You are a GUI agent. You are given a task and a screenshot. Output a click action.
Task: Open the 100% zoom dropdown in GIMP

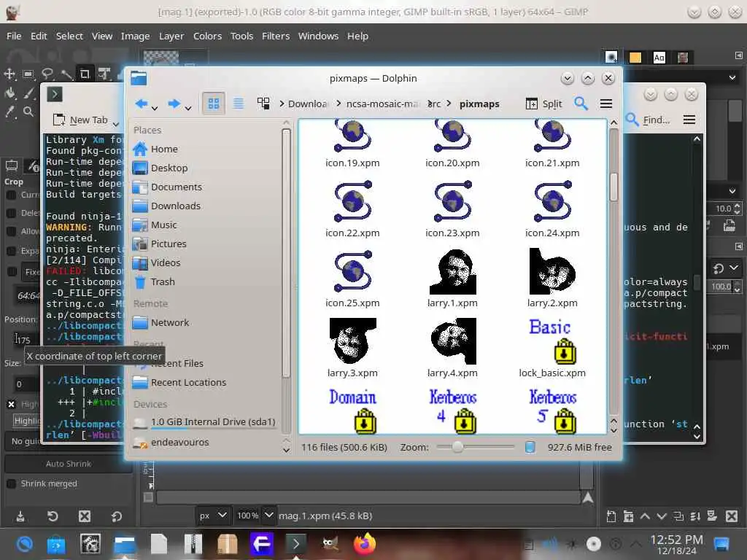point(269,516)
